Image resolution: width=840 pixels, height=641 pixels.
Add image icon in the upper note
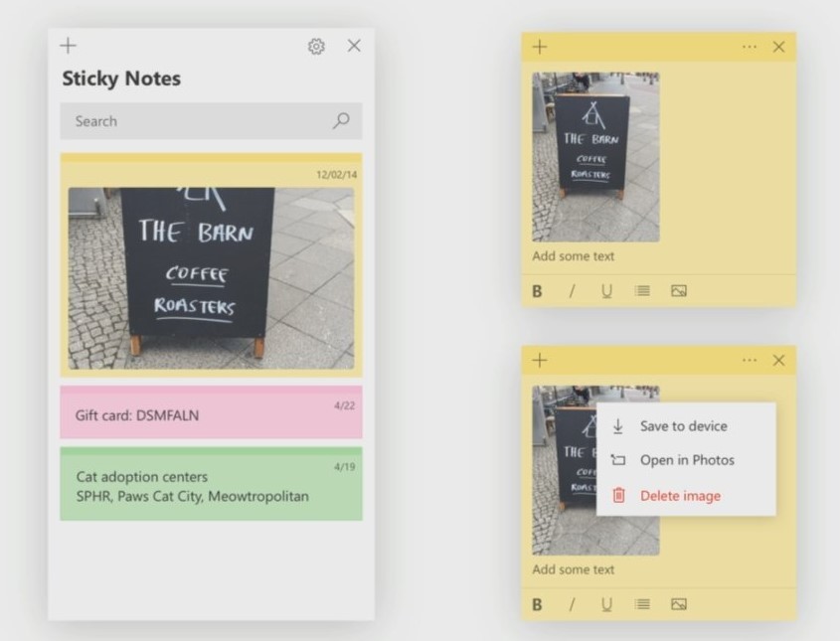point(679,291)
